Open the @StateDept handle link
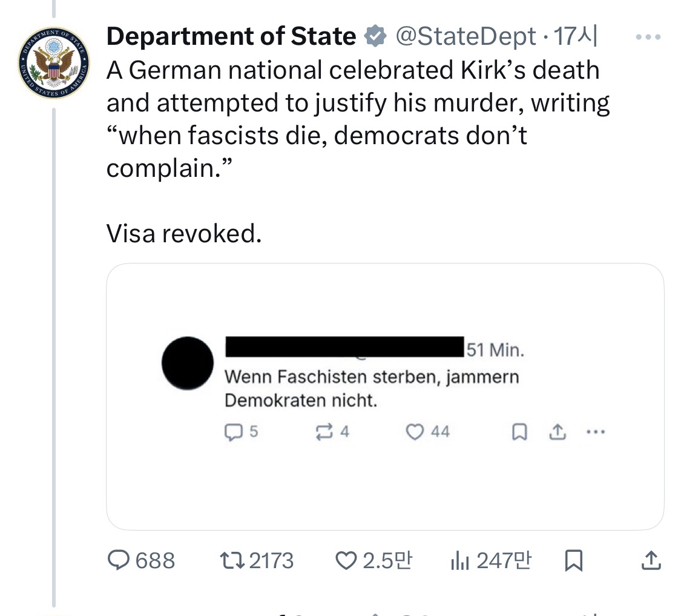 466,37
